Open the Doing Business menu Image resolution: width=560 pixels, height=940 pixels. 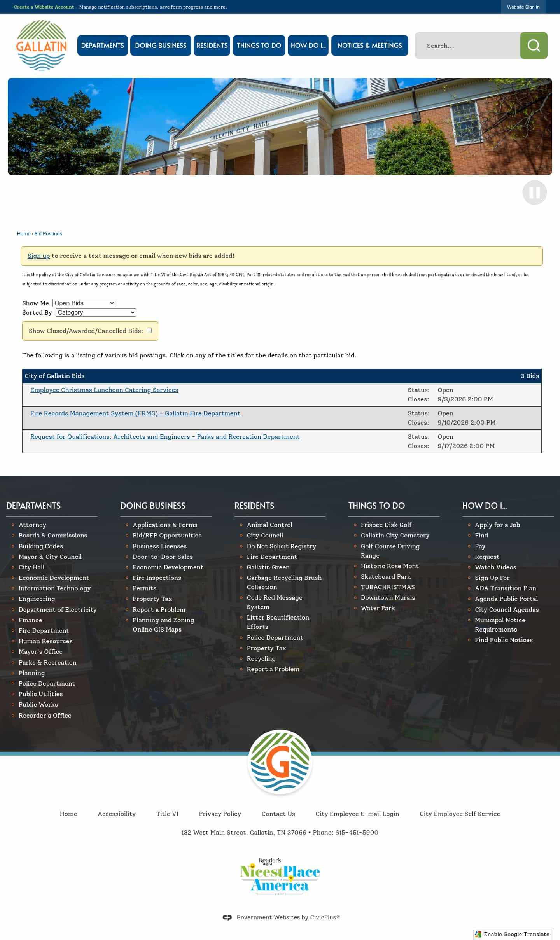(161, 46)
